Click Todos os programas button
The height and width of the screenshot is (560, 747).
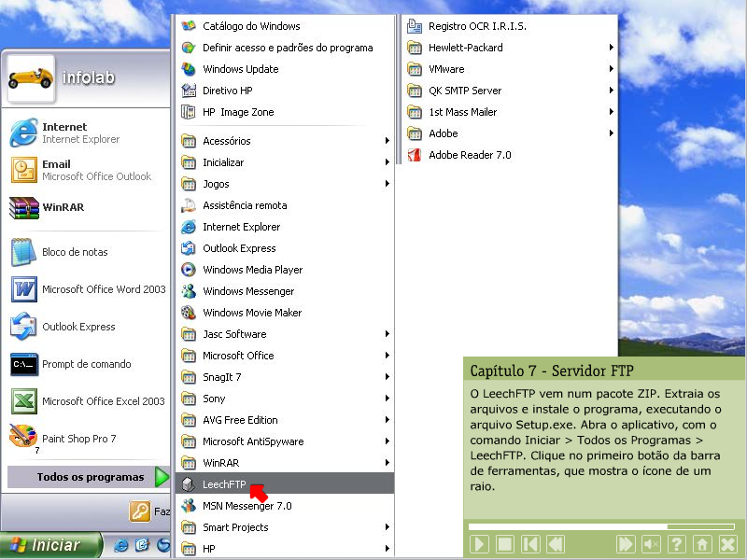click(90, 477)
